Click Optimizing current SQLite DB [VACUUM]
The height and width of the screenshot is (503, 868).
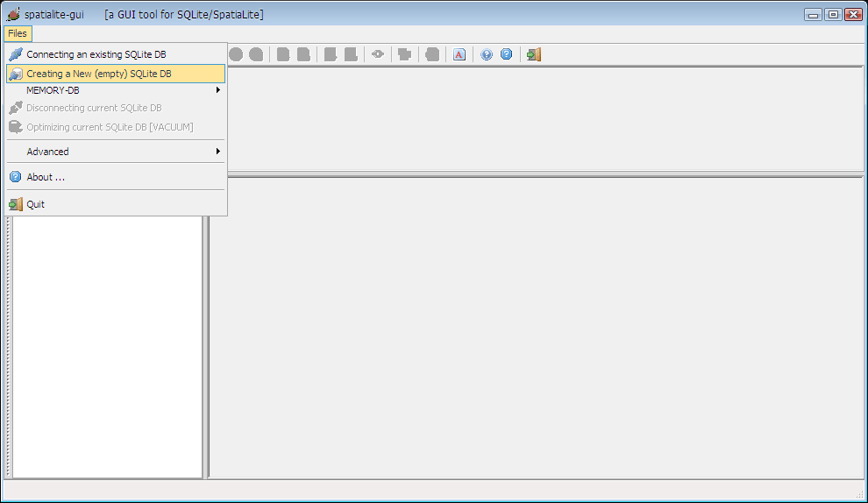click(116, 127)
